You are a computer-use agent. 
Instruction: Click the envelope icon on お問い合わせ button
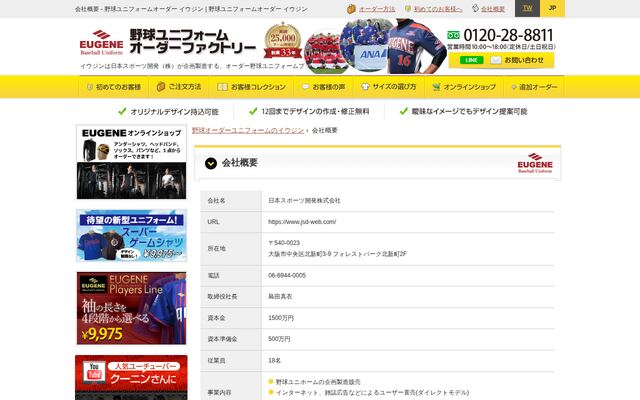point(496,60)
